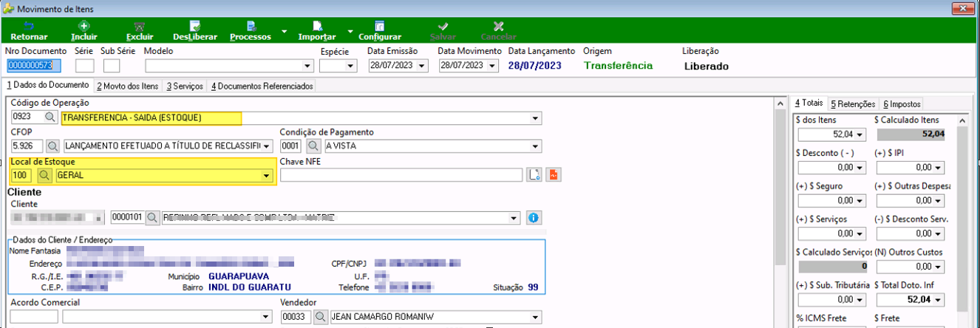Expand the Cliente name dropdown
This screenshot has height=328, width=980.
(514, 218)
